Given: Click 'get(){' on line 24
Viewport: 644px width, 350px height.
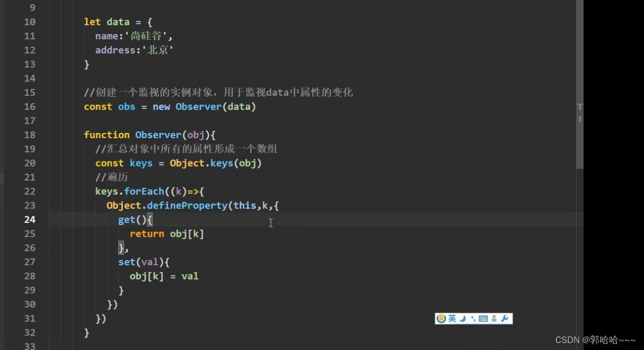Looking at the screenshot, I should 136,220.
